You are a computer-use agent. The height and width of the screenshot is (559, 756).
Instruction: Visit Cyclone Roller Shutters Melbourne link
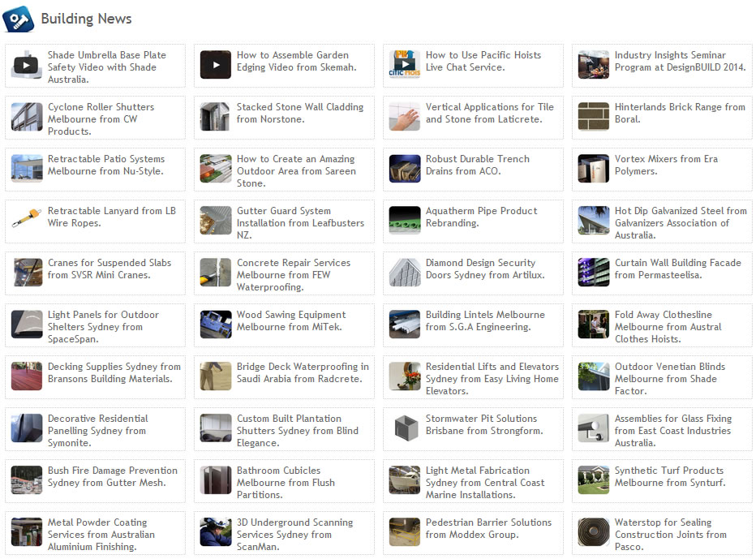tap(101, 119)
